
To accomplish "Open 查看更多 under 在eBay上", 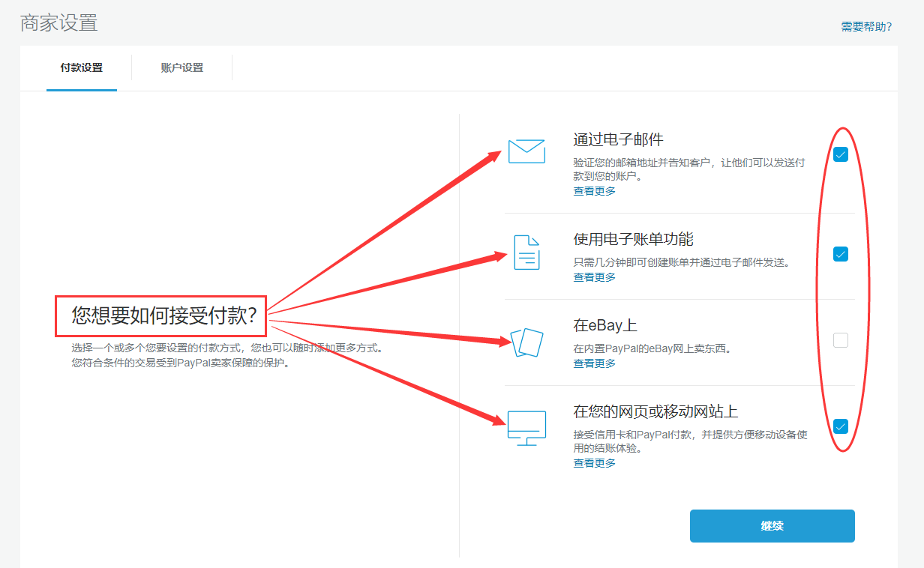I will [x=594, y=363].
